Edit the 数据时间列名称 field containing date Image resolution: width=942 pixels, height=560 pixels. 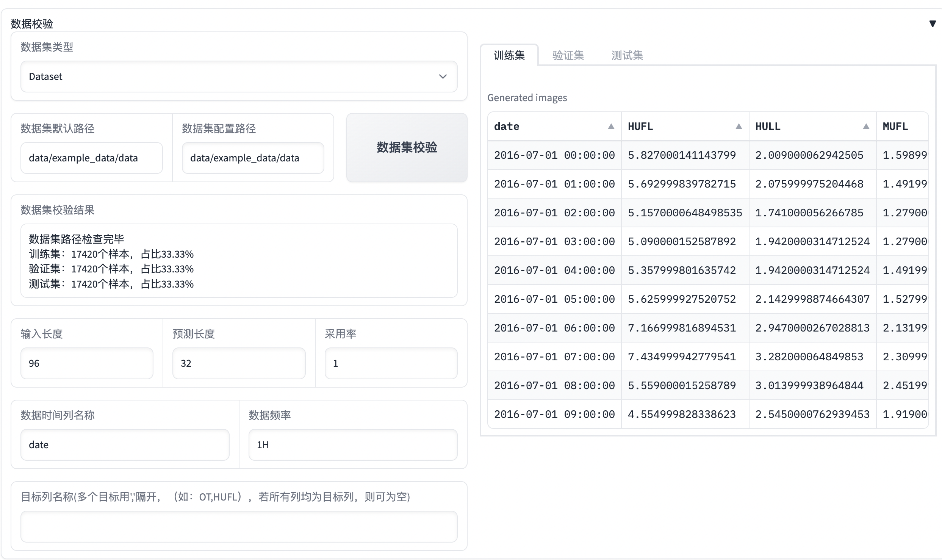pyautogui.click(x=125, y=444)
